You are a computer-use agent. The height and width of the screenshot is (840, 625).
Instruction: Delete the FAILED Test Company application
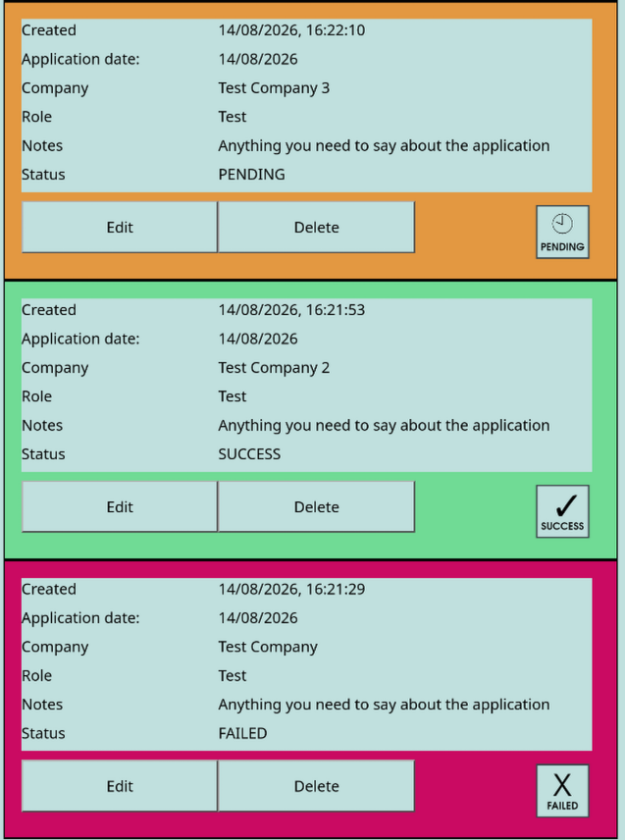tap(317, 786)
